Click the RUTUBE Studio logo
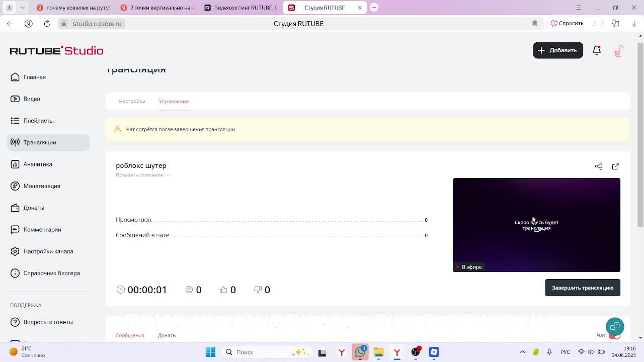Image resolution: width=644 pixels, height=362 pixels. [x=56, y=51]
